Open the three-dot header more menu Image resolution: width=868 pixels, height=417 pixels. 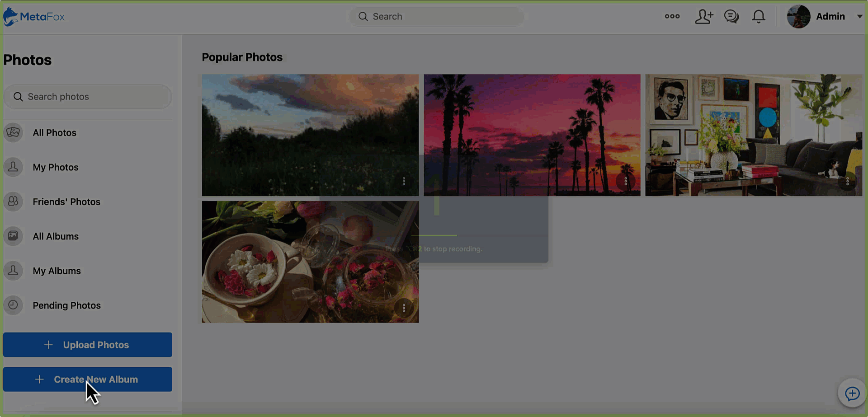click(x=672, y=16)
